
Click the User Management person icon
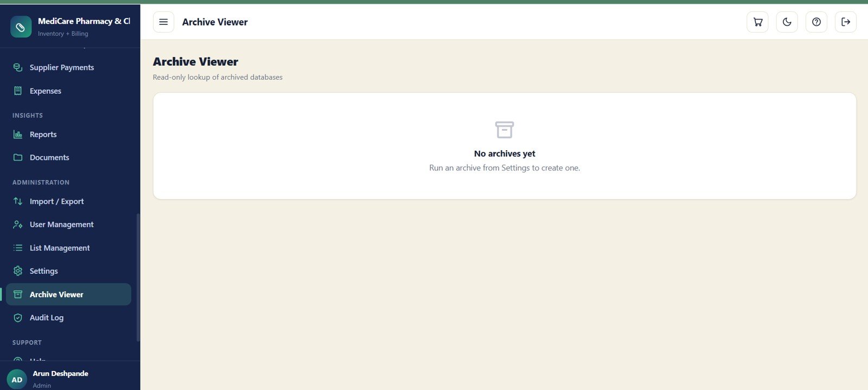18,225
